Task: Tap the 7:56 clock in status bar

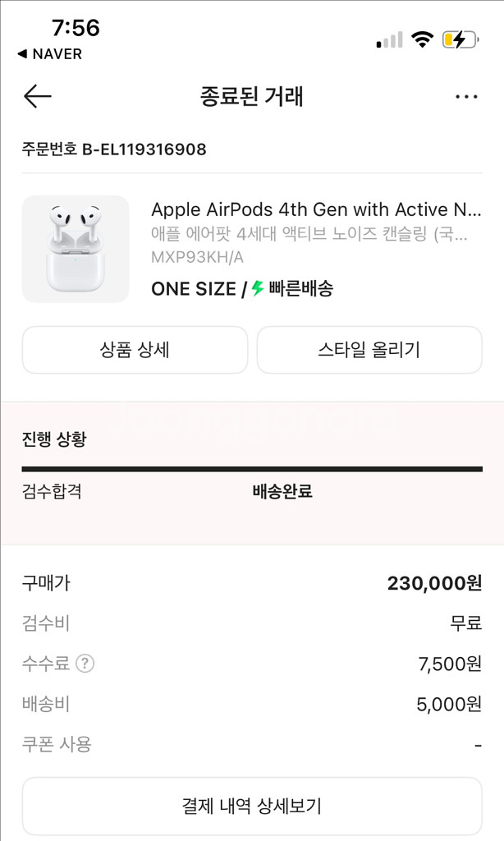Action: point(76,28)
